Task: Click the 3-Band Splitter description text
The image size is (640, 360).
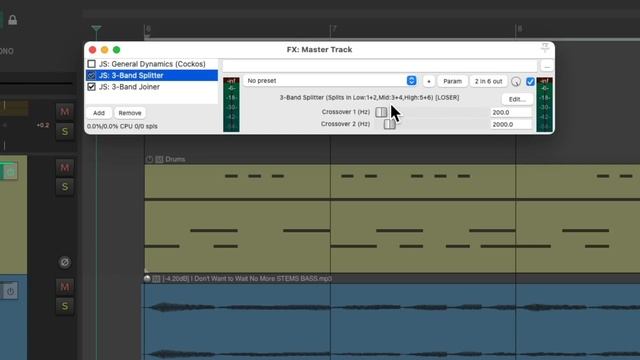Action: point(369,98)
